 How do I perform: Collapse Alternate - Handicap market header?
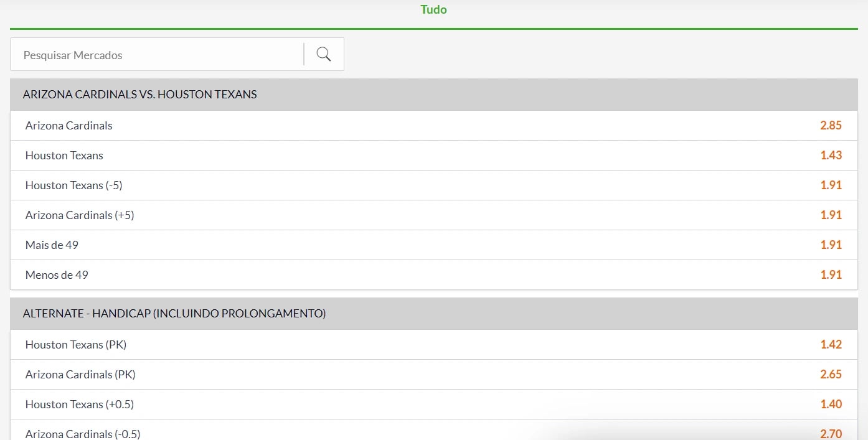(434, 314)
